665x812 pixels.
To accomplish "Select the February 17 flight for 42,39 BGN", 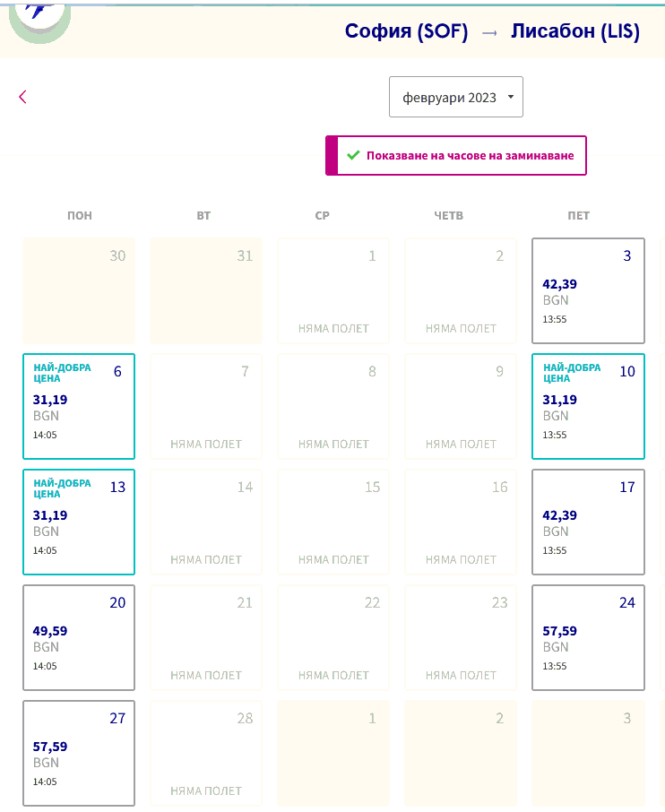I will point(588,522).
